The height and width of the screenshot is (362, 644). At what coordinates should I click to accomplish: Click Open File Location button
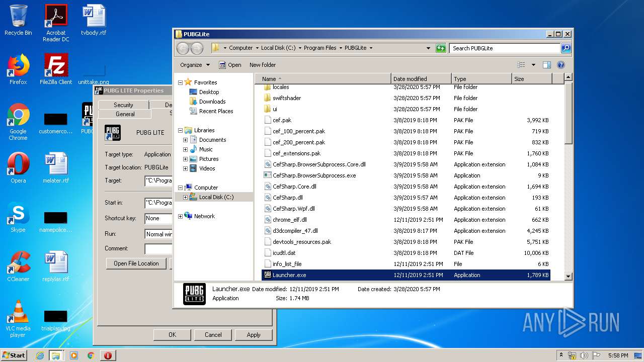click(x=136, y=263)
